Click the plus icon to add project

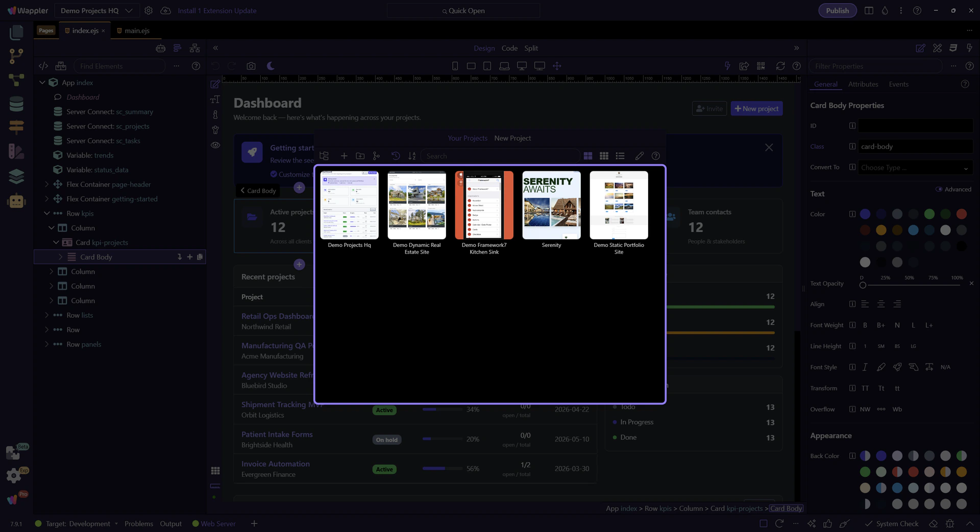tap(344, 156)
